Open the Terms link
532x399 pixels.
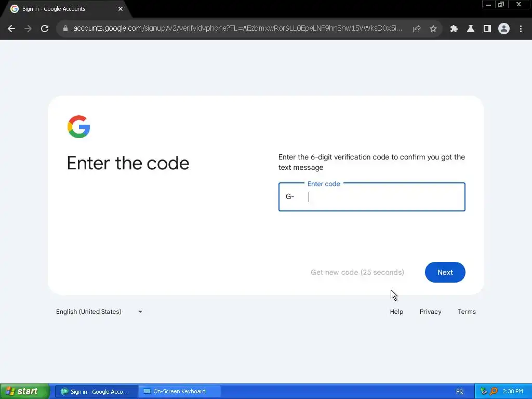click(x=467, y=312)
